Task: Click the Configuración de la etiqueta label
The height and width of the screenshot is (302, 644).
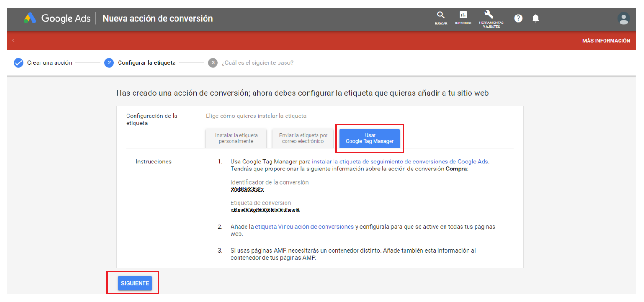Action: (152, 119)
